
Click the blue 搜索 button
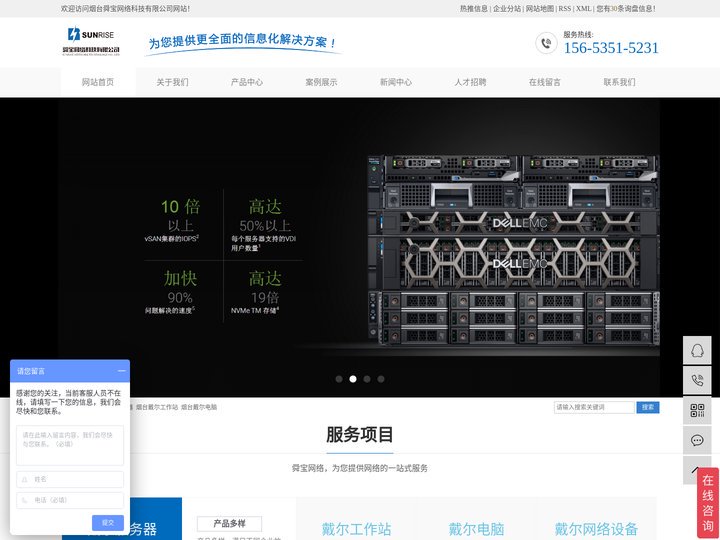[x=648, y=407]
